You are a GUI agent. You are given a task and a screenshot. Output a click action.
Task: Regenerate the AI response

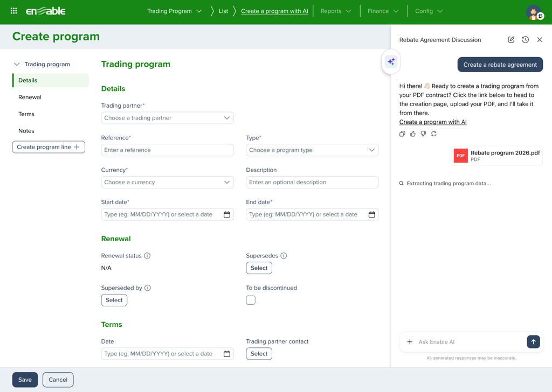coord(434,134)
